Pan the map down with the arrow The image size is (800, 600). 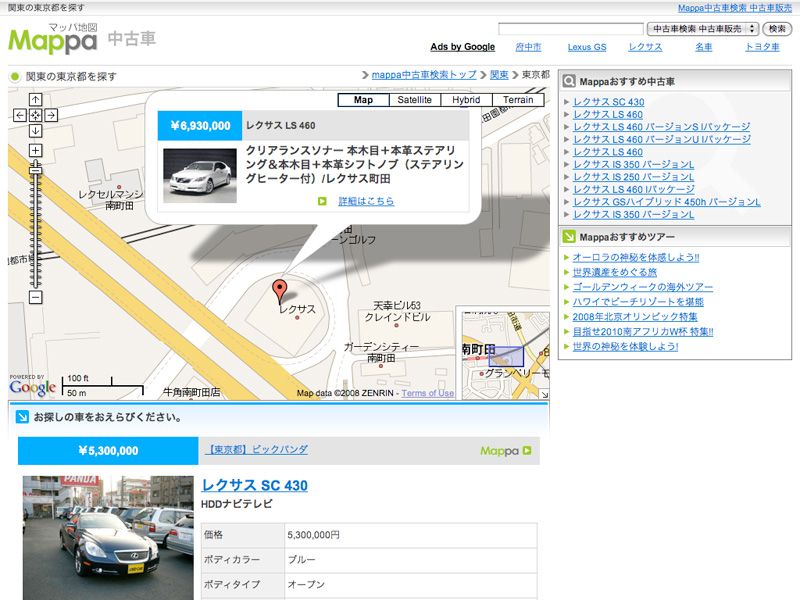35,131
